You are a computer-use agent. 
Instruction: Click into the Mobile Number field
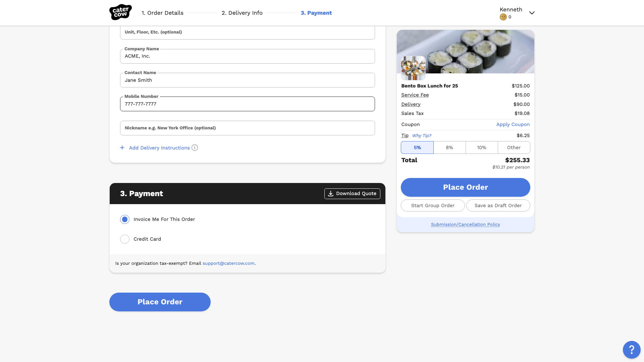[x=248, y=104]
